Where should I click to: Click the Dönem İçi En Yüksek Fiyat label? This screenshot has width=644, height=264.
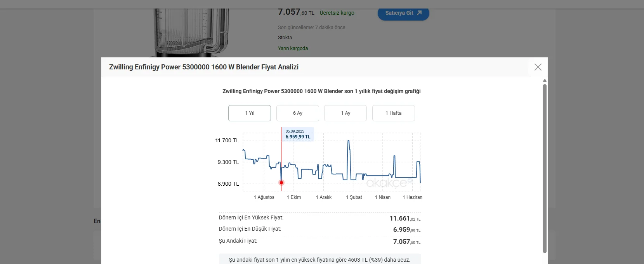(251, 217)
